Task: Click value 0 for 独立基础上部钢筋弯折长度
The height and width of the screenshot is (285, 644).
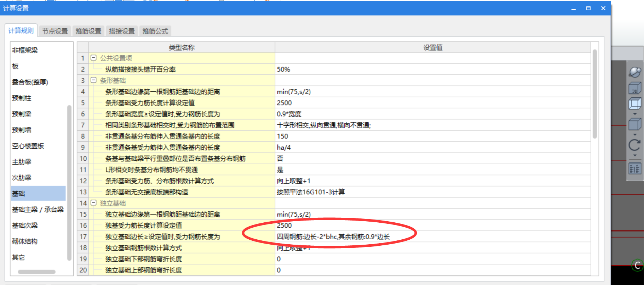Action: coord(433,270)
